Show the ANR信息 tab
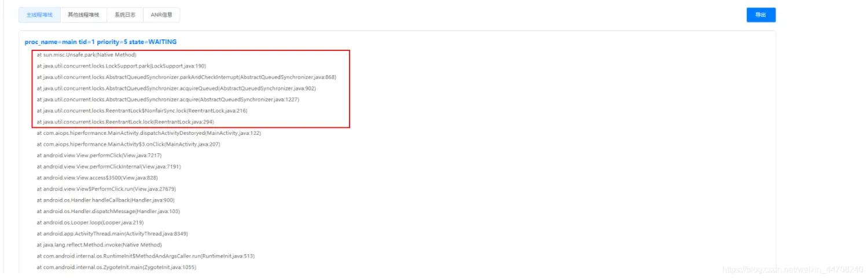Image resolution: width=868 pixels, height=279 pixels. pyautogui.click(x=161, y=15)
